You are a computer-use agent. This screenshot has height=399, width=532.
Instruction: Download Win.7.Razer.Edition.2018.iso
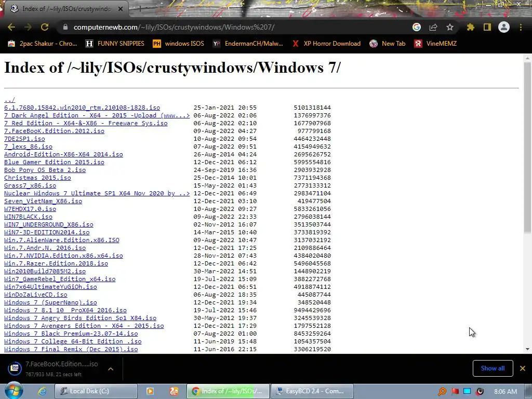tap(56, 263)
